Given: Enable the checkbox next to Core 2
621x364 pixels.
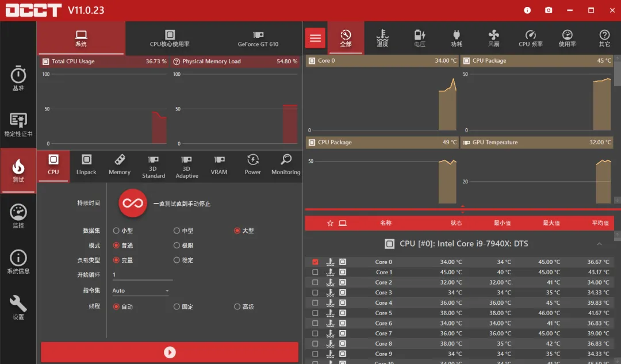Looking at the screenshot, I should pos(315,282).
